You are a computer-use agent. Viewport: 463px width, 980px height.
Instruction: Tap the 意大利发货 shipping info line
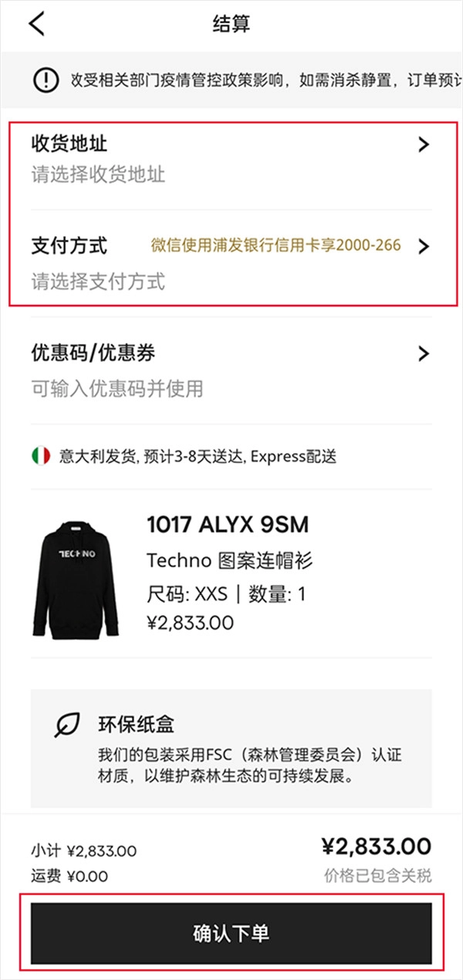click(x=198, y=456)
